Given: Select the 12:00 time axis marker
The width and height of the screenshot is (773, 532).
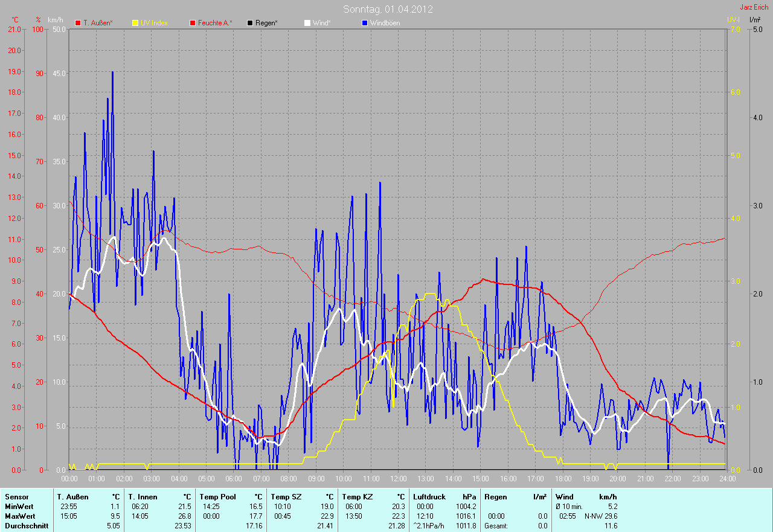Looking at the screenshot, I should [398, 479].
